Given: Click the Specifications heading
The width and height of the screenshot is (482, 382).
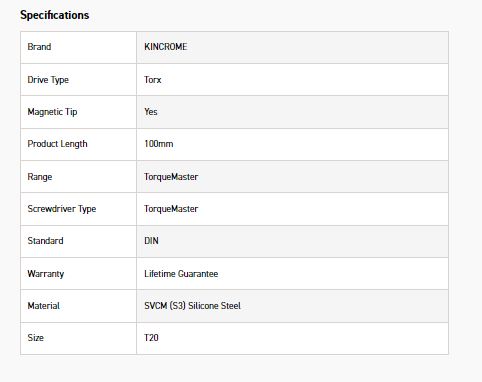Looking at the screenshot, I should tap(55, 15).
